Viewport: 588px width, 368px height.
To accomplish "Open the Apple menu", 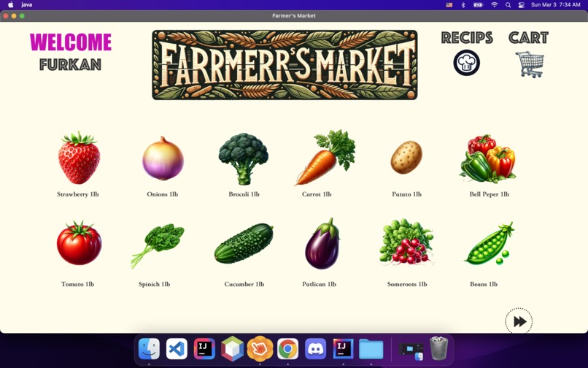I will tap(10, 5).
